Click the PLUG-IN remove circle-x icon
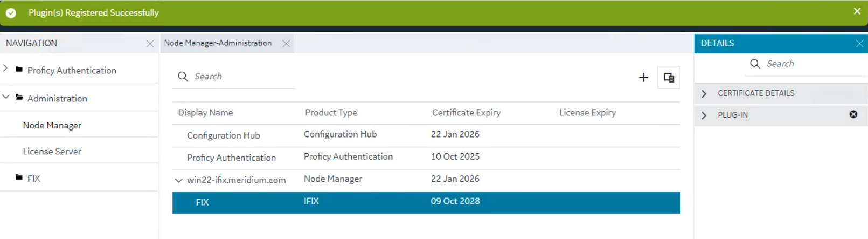This screenshot has height=239, width=868. tap(853, 114)
